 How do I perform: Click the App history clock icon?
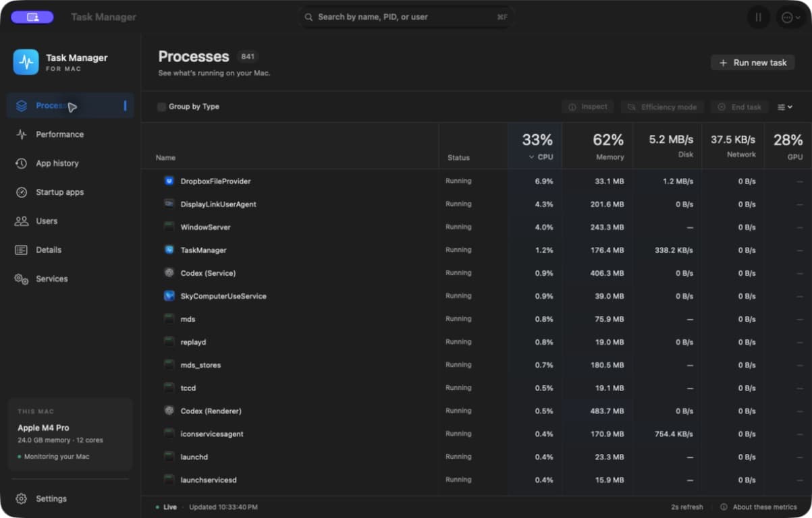pyautogui.click(x=22, y=163)
